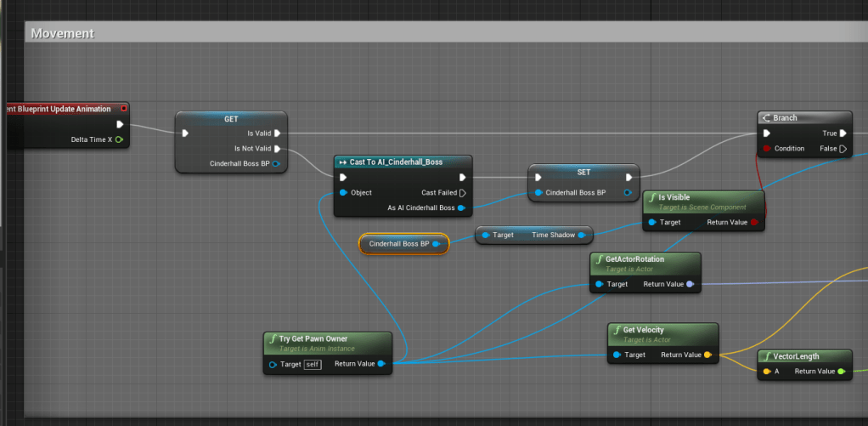Click the Cast Failed exec pin
868x426 pixels.
click(x=462, y=193)
